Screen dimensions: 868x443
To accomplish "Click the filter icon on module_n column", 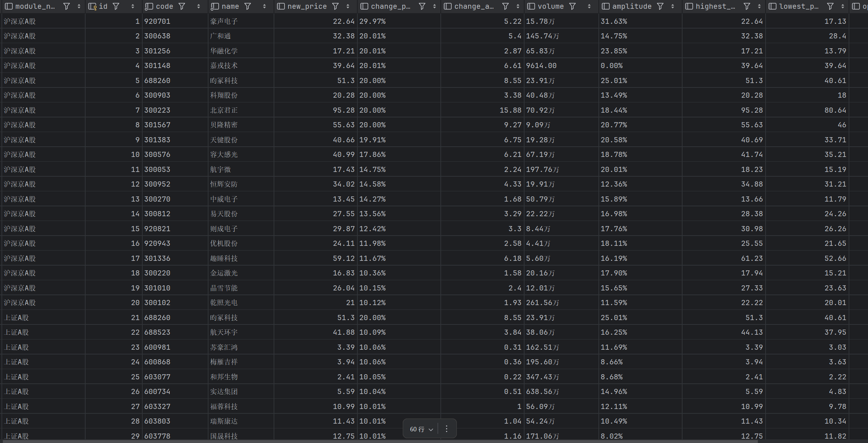I will tap(67, 6).
